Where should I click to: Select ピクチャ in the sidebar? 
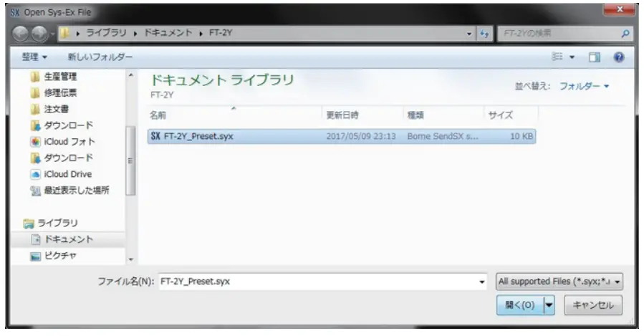[60, 256]
